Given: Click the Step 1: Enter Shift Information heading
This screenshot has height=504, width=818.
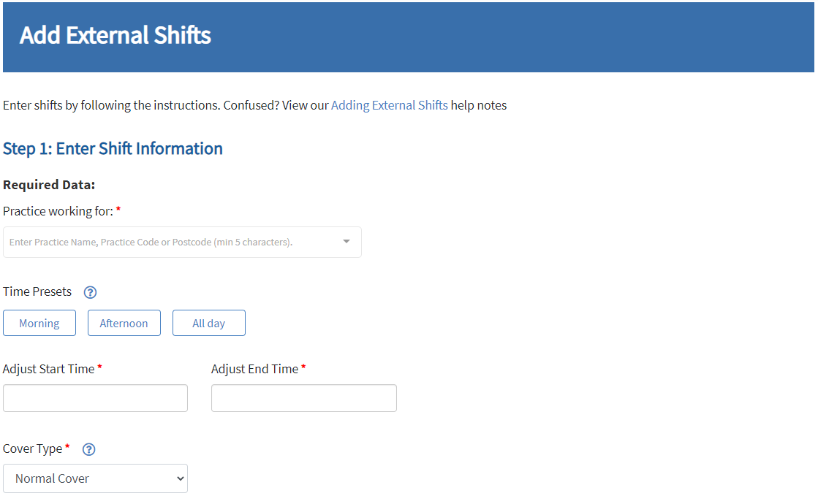Looking at the screenshot, I should (113, 149).
